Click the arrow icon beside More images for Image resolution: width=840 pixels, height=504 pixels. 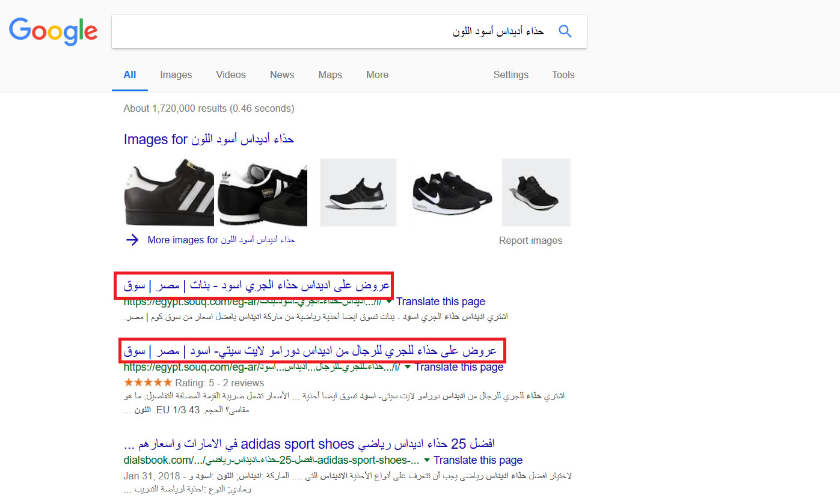pos(132,240)
